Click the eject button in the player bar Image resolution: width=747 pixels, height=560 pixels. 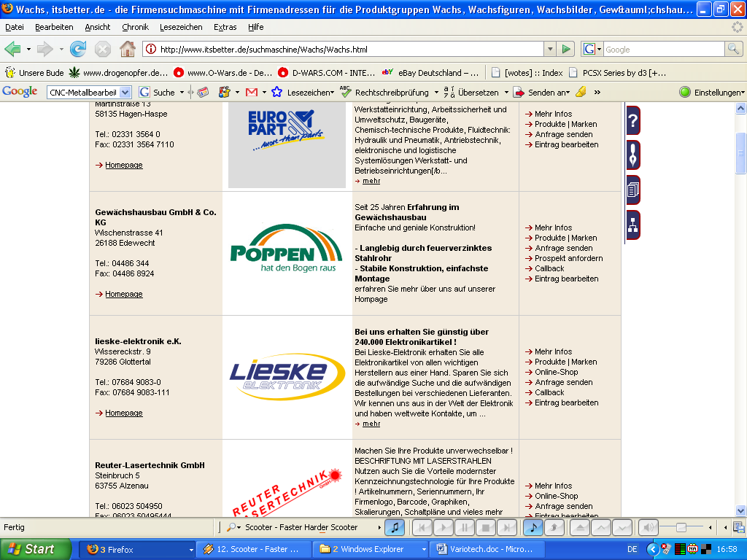[x=580, y=527]
